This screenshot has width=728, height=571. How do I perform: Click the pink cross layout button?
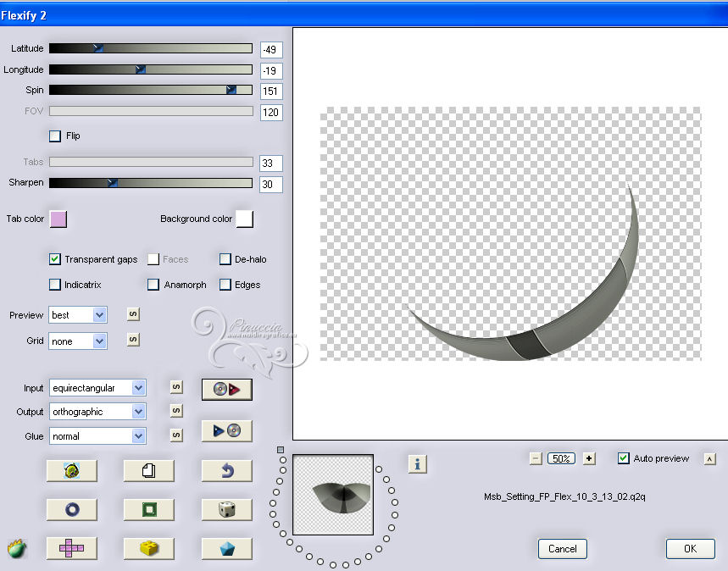(x=71, y=548)
